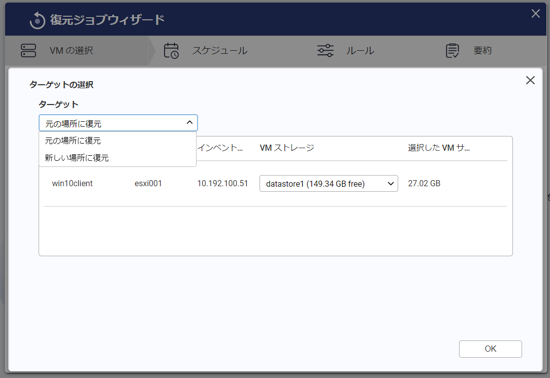
Task: Close the target selection dialog
Action: [x=530, y=80]
